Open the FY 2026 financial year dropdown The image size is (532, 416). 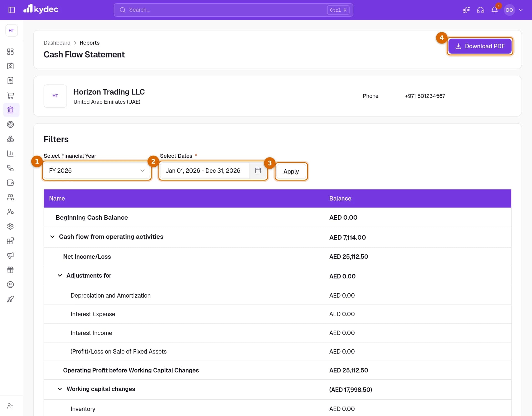pyautogui.click(x=97, y=171)
